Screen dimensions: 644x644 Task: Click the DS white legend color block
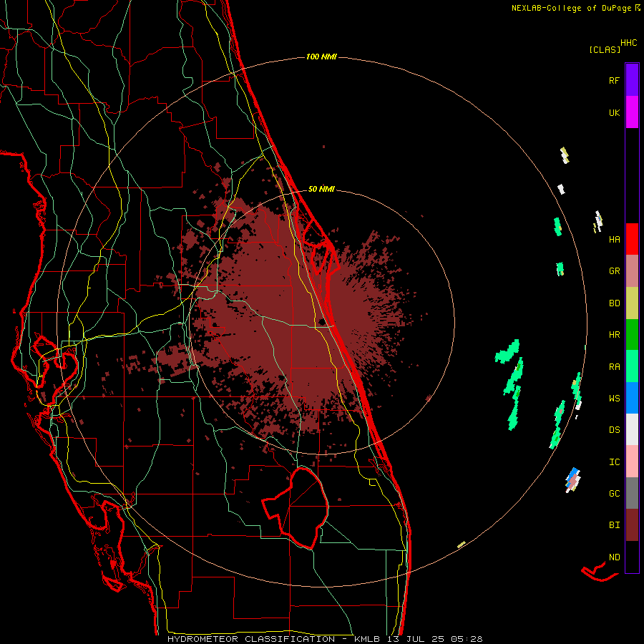tap(632, 429)
